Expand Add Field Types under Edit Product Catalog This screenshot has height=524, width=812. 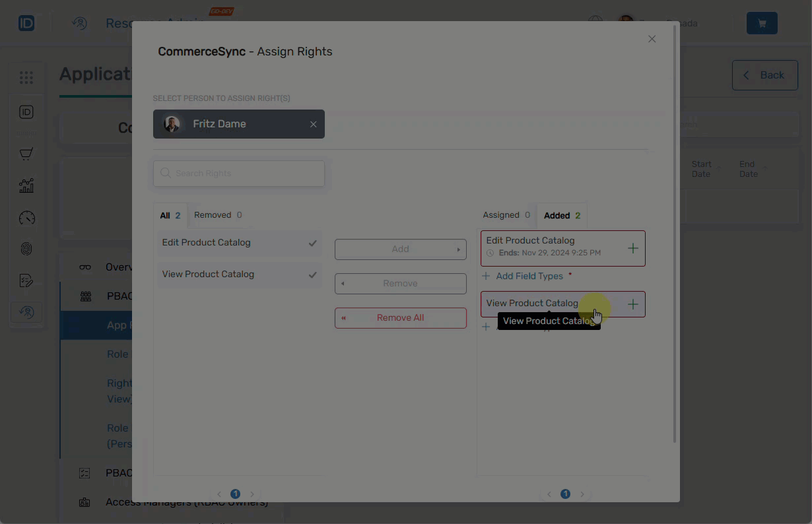(x=526, y=276)
